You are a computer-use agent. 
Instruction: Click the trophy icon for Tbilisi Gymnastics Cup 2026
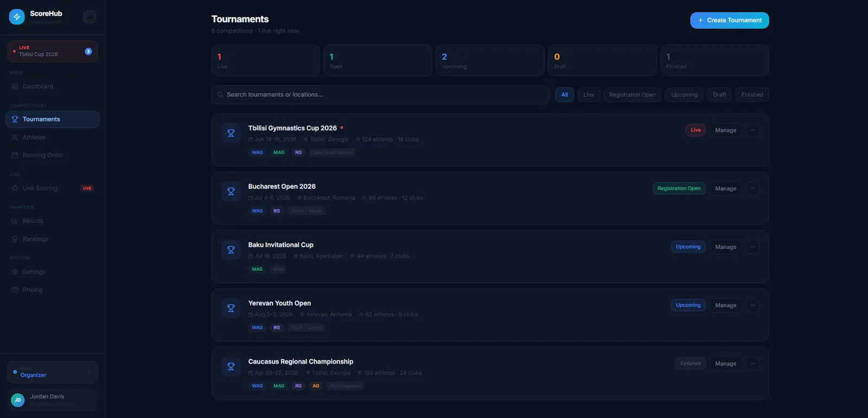pyautogui.click(x=231, y=133)
